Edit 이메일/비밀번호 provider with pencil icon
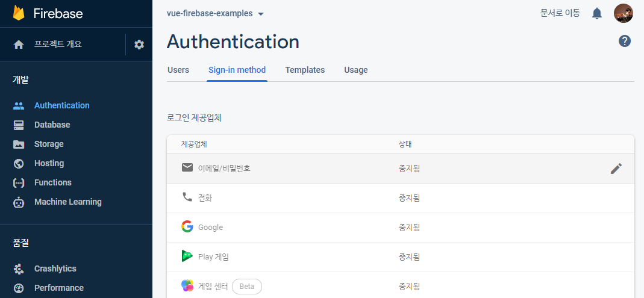 click(616, 169)
